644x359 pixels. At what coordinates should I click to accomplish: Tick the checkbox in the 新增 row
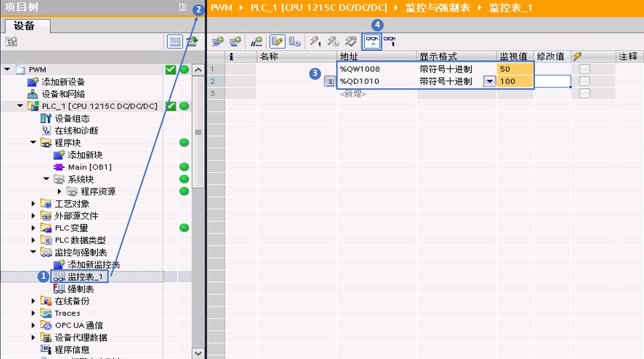click(585, 94)
